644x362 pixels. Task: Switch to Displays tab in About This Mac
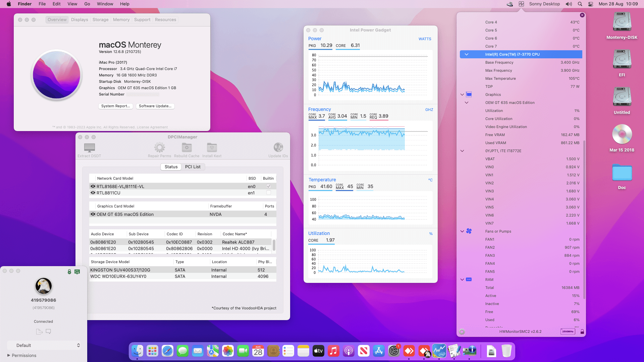(79, 20)
